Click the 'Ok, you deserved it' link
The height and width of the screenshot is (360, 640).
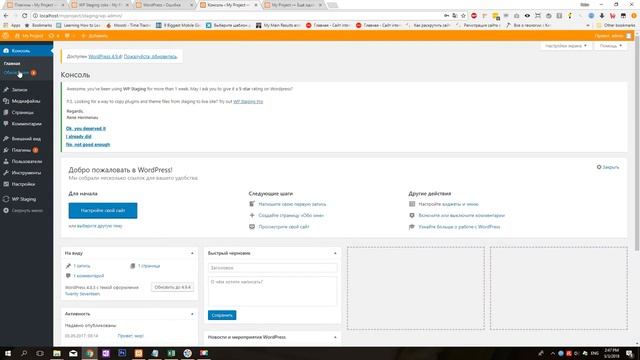pyautogui.click(x=86, y=128)
